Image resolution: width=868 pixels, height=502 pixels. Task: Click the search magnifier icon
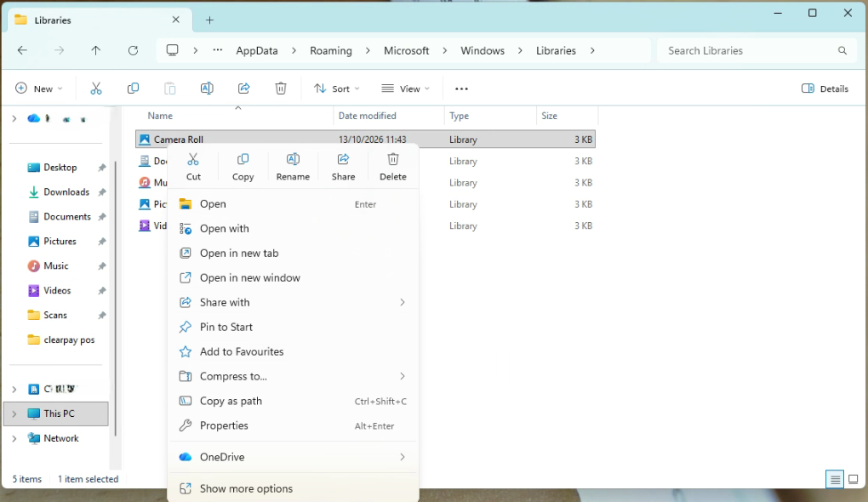pos(842,50)
